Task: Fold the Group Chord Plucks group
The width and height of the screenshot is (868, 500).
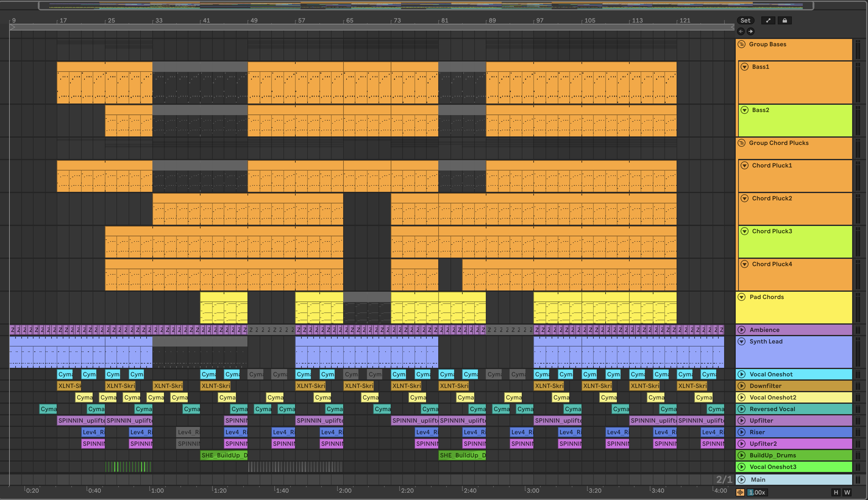Action: (742, 143)
